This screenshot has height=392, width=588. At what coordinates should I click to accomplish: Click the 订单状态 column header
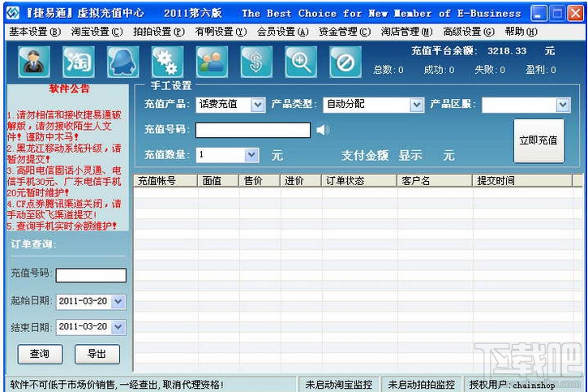(359, 181)
